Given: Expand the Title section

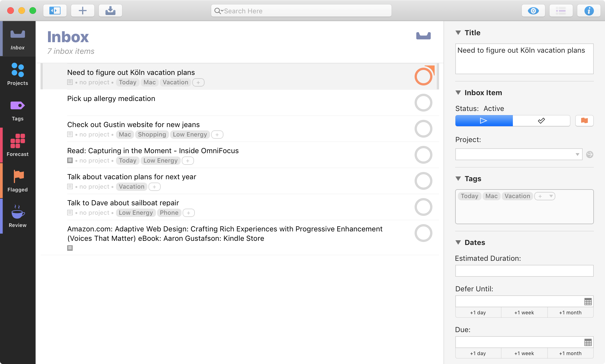Looking at the screenshot, I should pos(459,32).
